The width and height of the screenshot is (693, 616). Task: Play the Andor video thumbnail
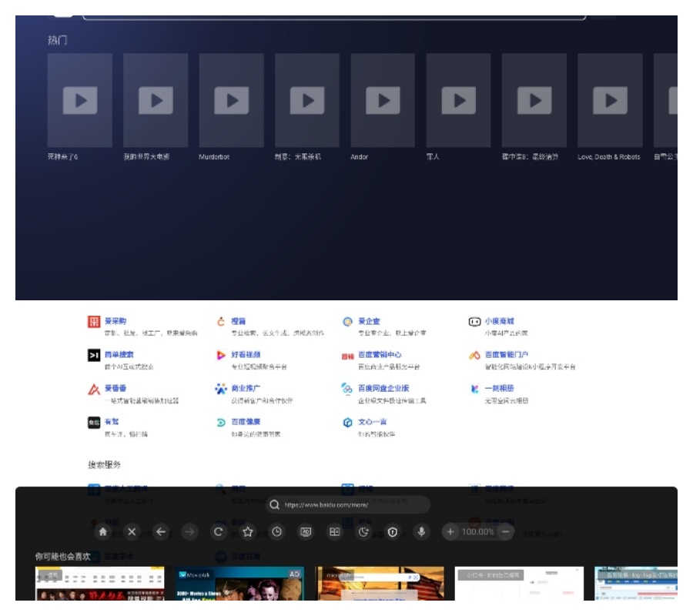383,100
